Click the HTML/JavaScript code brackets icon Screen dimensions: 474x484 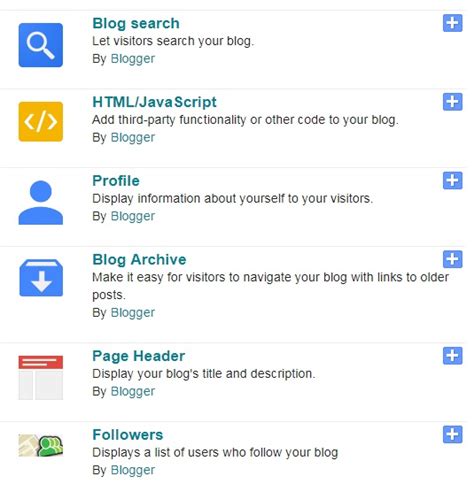41,122
